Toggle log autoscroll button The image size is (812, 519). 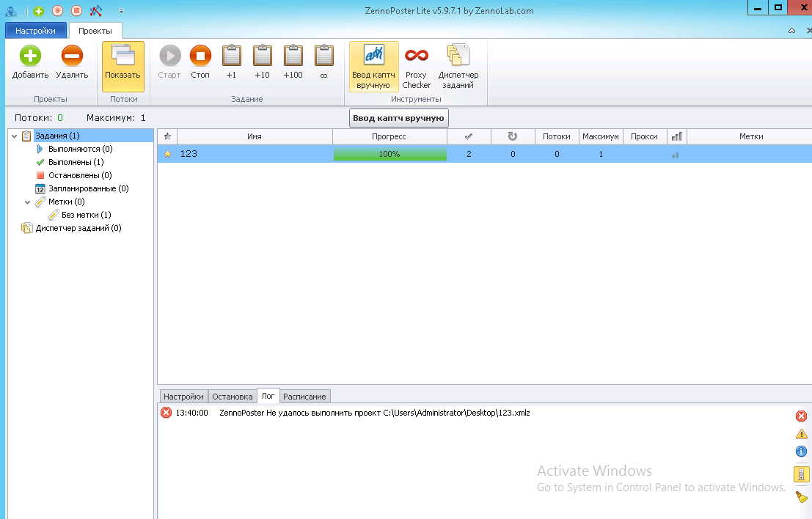click(x=801, y=474)
